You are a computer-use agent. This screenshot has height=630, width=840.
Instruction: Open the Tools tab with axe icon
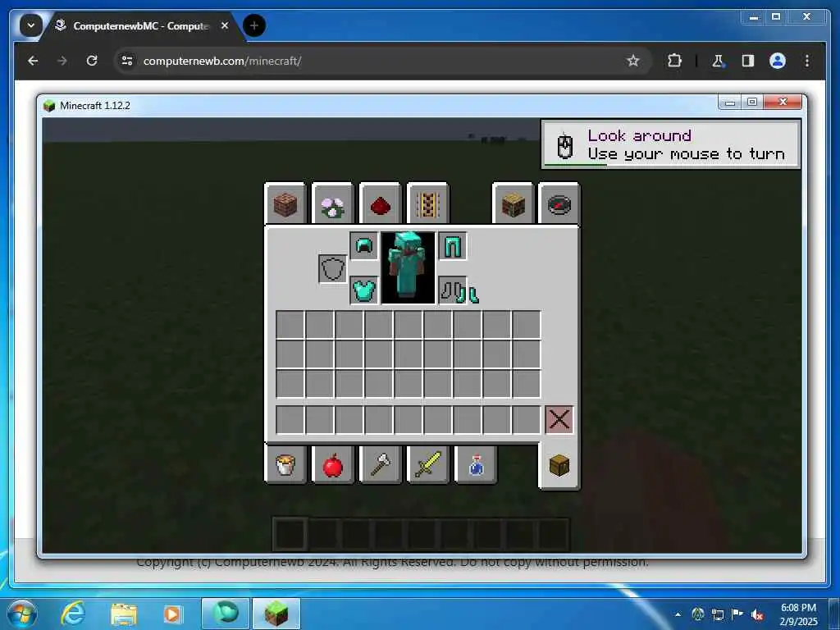[x=380, y=464]
